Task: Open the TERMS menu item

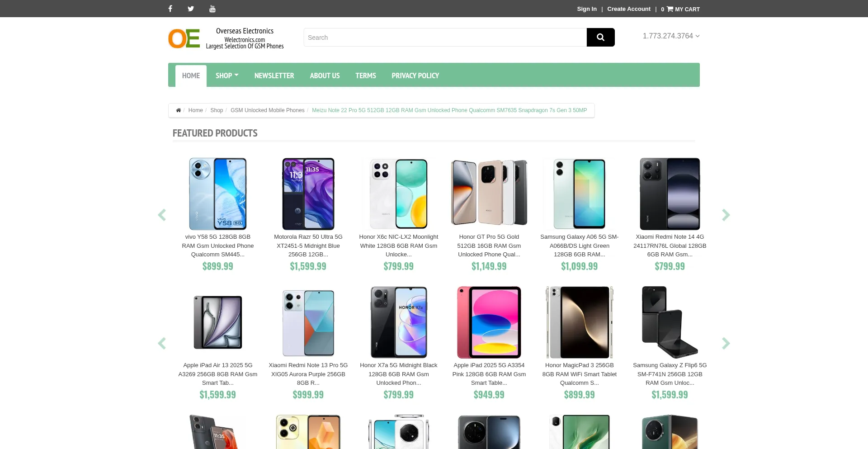Action: [365, 76]
